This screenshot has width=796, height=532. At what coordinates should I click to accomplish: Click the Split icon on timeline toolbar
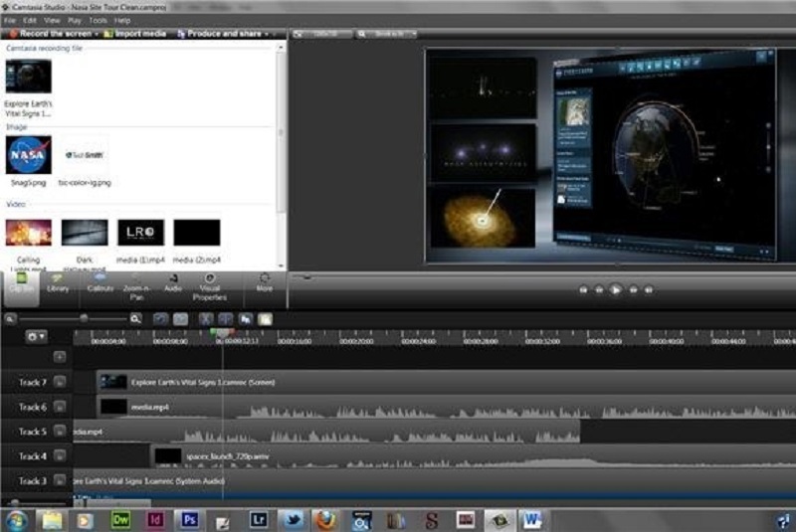226,319
